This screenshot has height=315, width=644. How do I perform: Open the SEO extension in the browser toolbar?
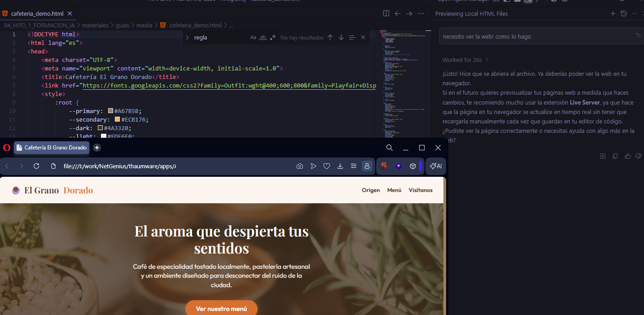[x=384, y=166]
